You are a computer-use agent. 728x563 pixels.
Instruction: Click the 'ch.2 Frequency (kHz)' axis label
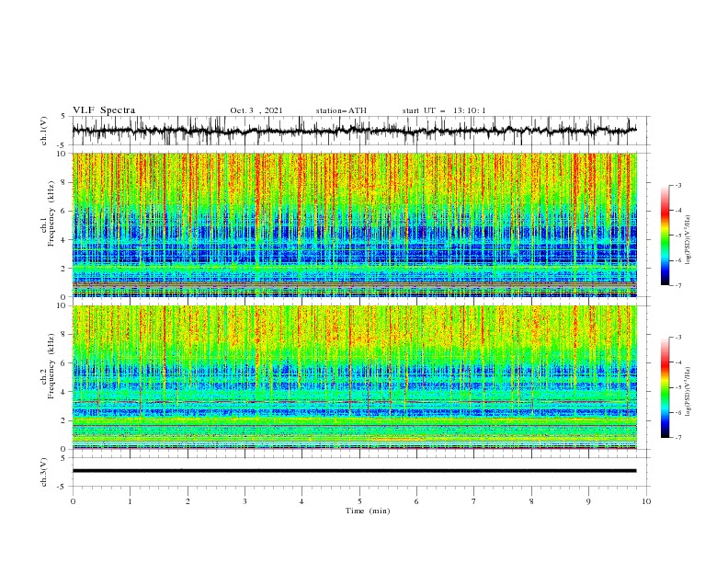[x=48, y=365]
